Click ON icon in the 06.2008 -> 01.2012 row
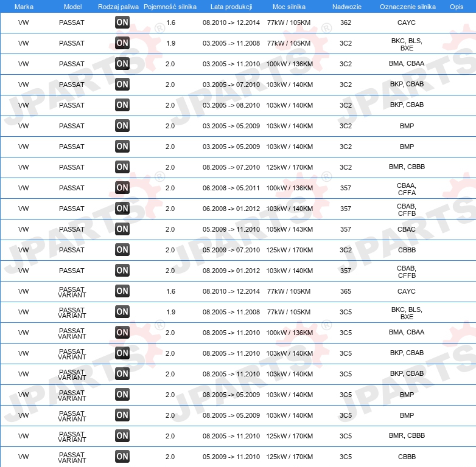This screenshot has height=467, width=476. point(122,209)
